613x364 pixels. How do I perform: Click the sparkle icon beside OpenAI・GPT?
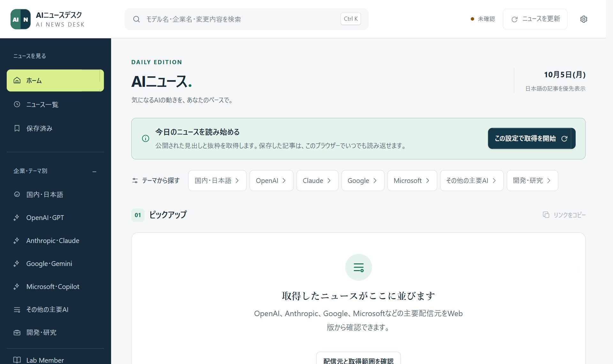click(x=17, y=217)
